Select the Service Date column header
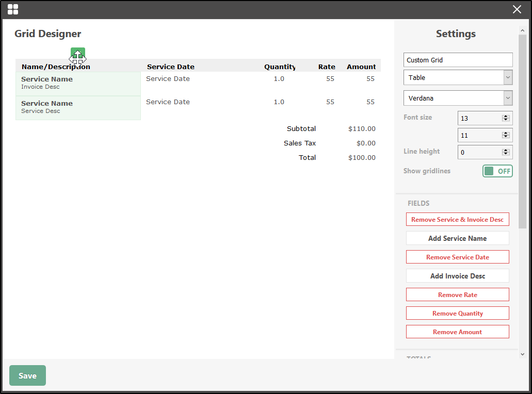Viewport: 532px width, 394px height. coord(170,66)
